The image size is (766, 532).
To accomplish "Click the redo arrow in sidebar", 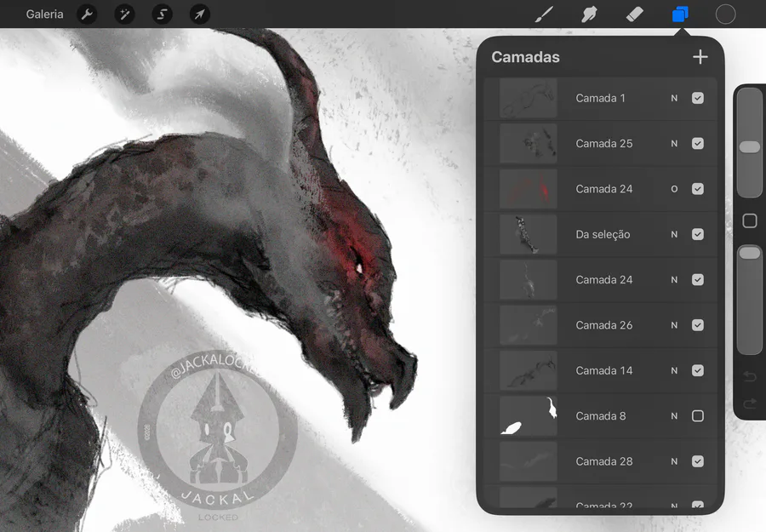I will 749,403.
